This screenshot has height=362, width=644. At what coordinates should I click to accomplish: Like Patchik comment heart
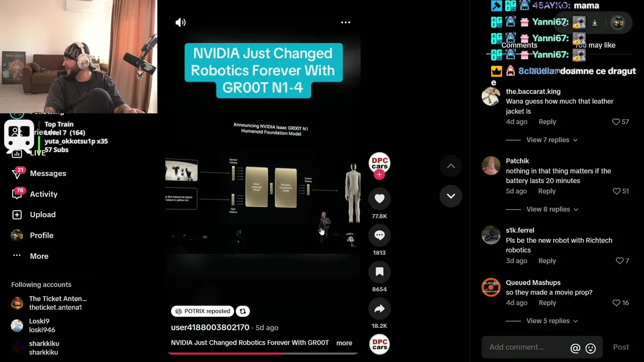616,191
